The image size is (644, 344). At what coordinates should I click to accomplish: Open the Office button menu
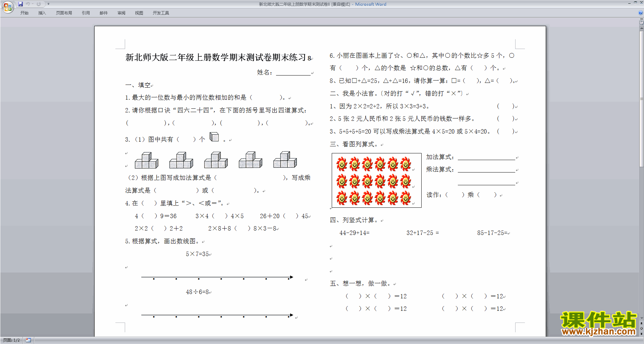pyautogui.click(x=7, y=7)
